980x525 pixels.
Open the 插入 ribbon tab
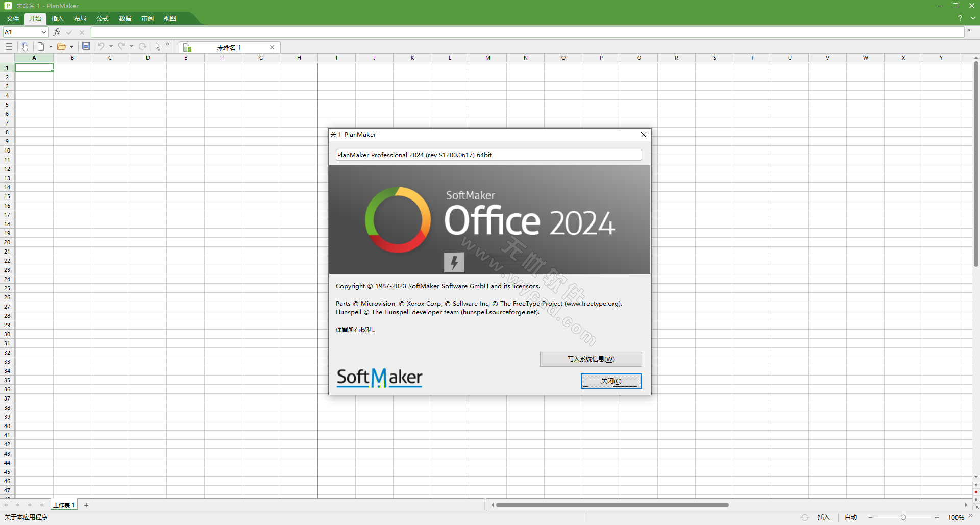point(58,19)
